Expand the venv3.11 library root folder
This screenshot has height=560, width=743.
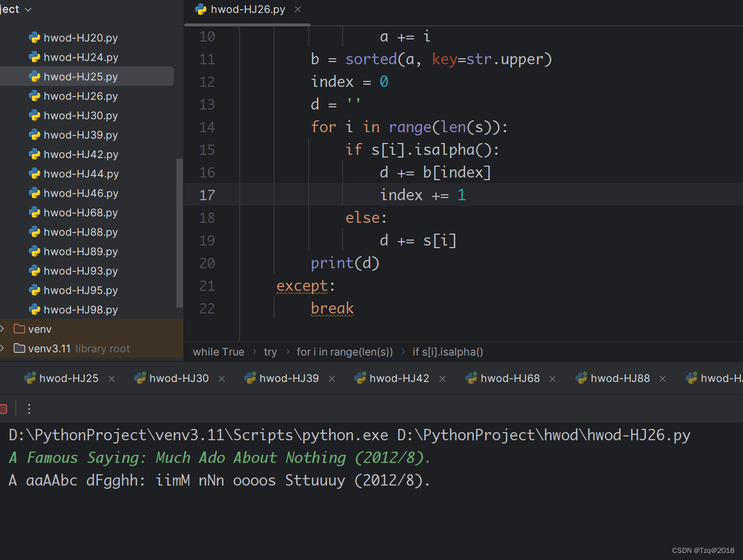tap(2, 348)
